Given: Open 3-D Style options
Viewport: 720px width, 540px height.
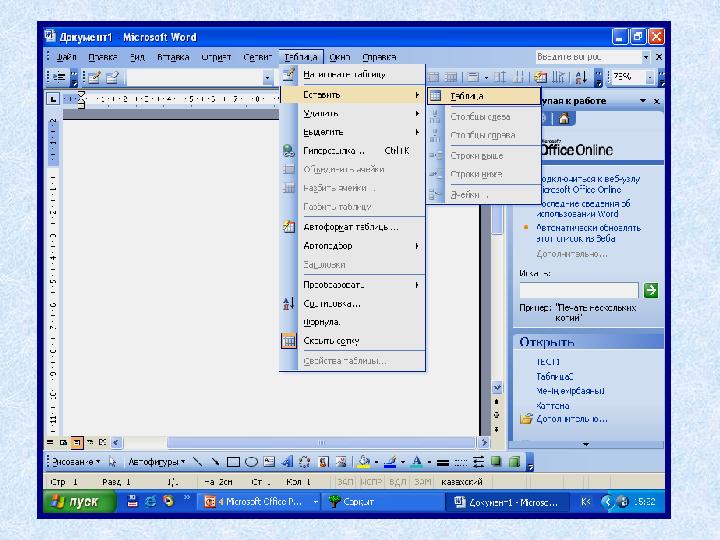Looking at the screenshot, I should tap(514, 461).
